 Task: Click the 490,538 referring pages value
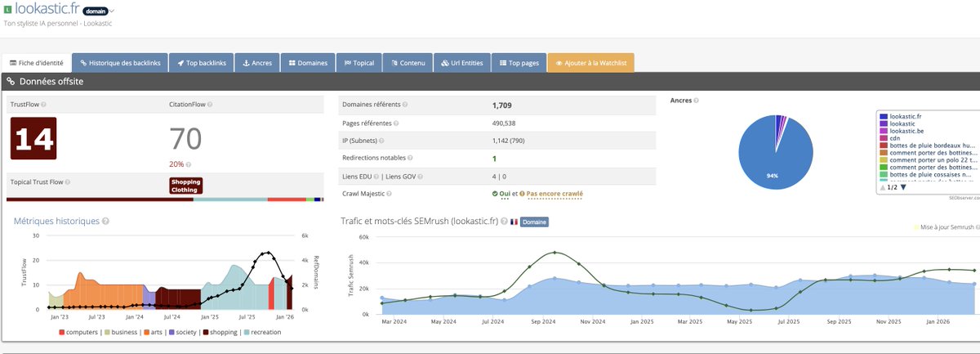(x=505, y=123)
